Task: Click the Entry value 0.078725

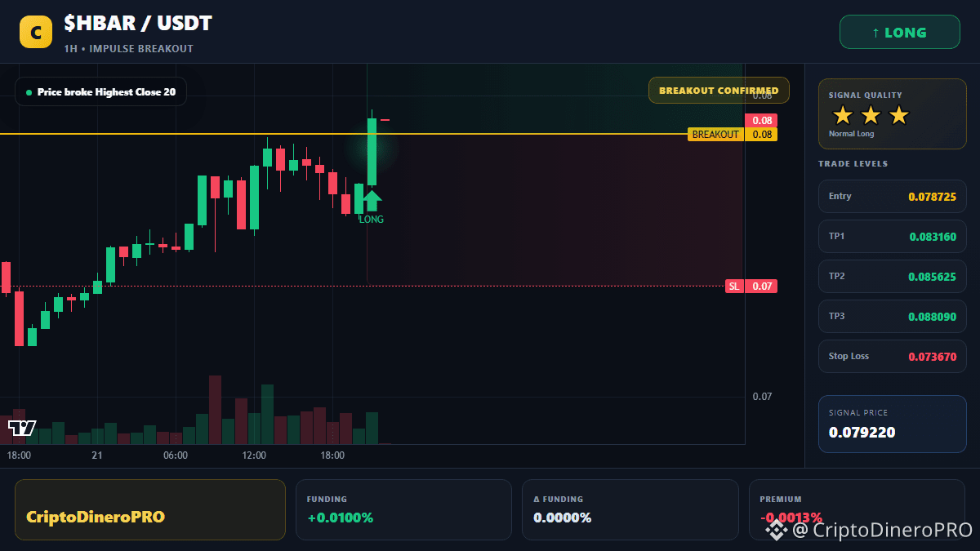Action: tap(932, 197)
